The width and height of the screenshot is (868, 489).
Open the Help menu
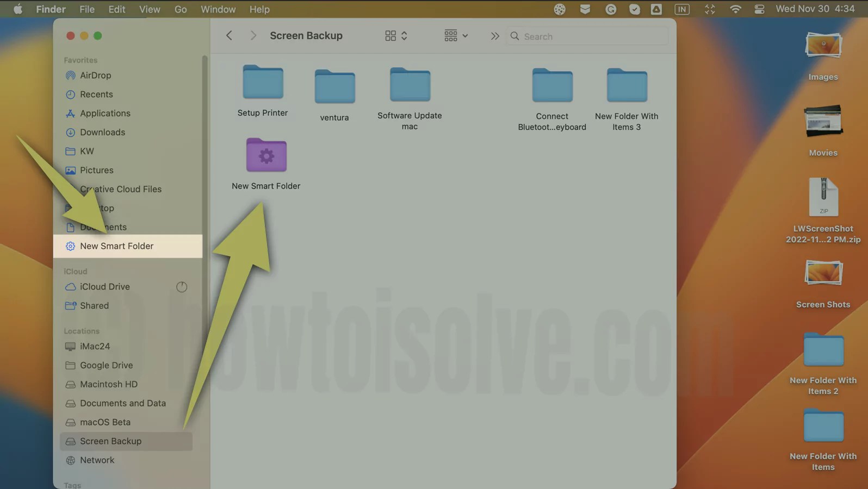[259, 9]
